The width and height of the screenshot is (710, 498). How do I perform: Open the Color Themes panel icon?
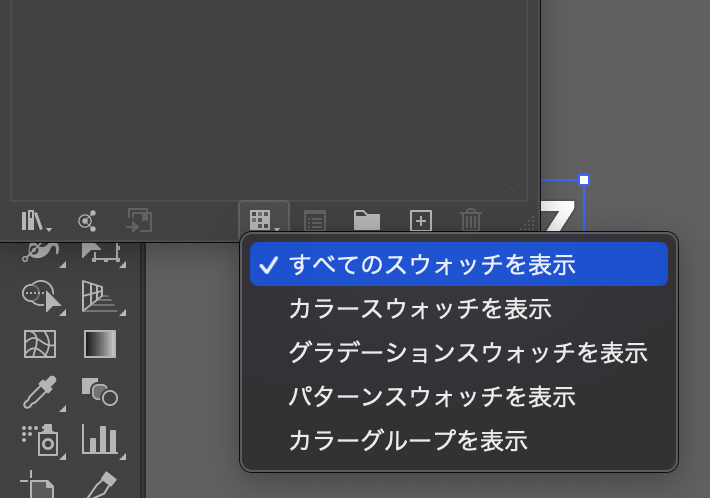(x=87, y=221)
